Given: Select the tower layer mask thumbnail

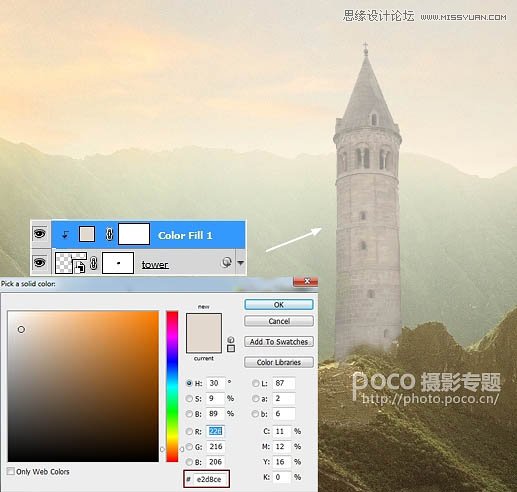Looking at the screenshot, I should [118, 263].
